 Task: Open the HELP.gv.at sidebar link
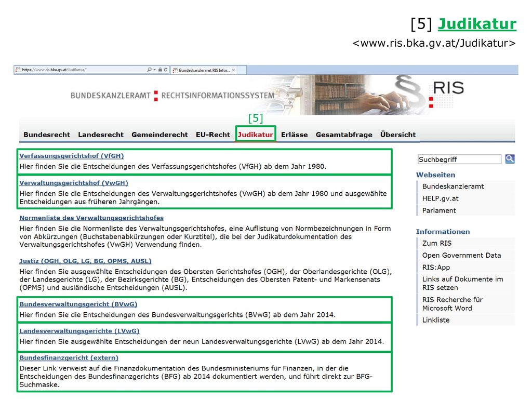tap(441, 198)
